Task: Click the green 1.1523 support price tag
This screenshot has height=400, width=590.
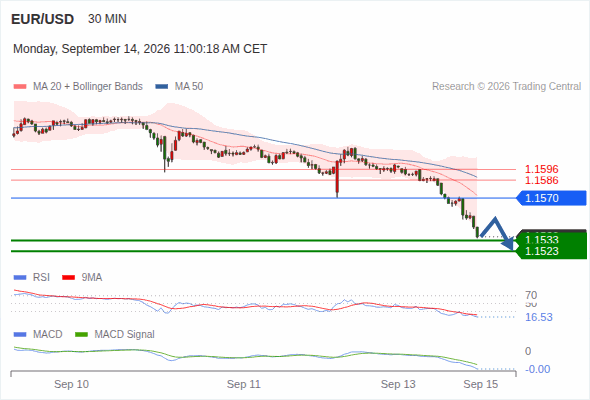Action: click(x=552, y=251)
